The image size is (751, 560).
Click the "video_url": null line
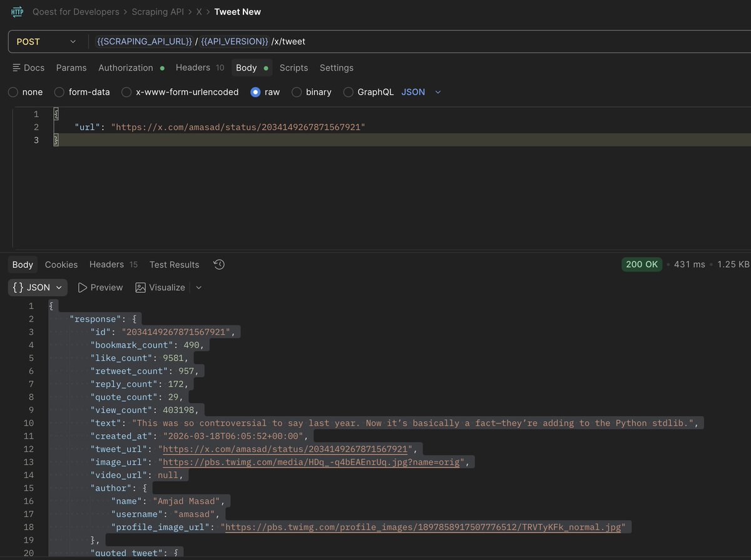136,476
